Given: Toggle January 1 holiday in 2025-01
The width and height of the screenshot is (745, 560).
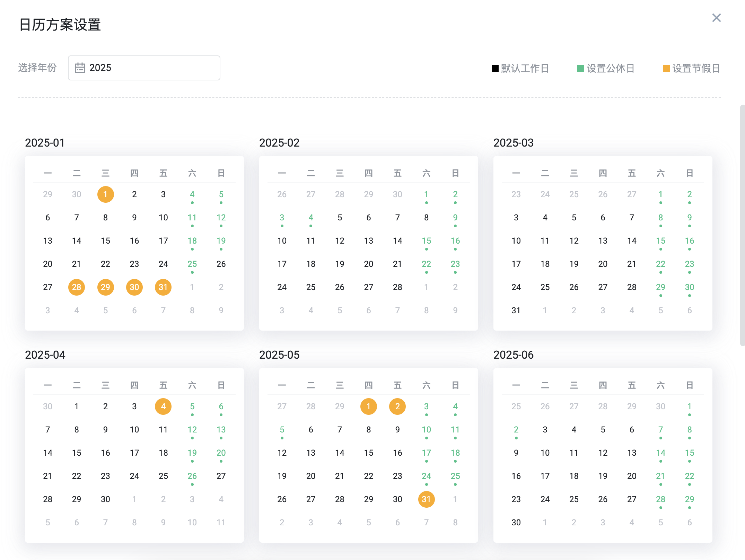Looking at the screenshot, I should (x=105, y=194).
